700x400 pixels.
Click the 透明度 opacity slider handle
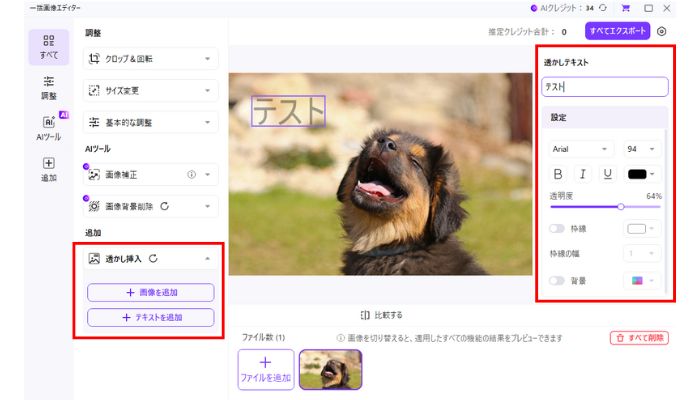coord(621,206)
